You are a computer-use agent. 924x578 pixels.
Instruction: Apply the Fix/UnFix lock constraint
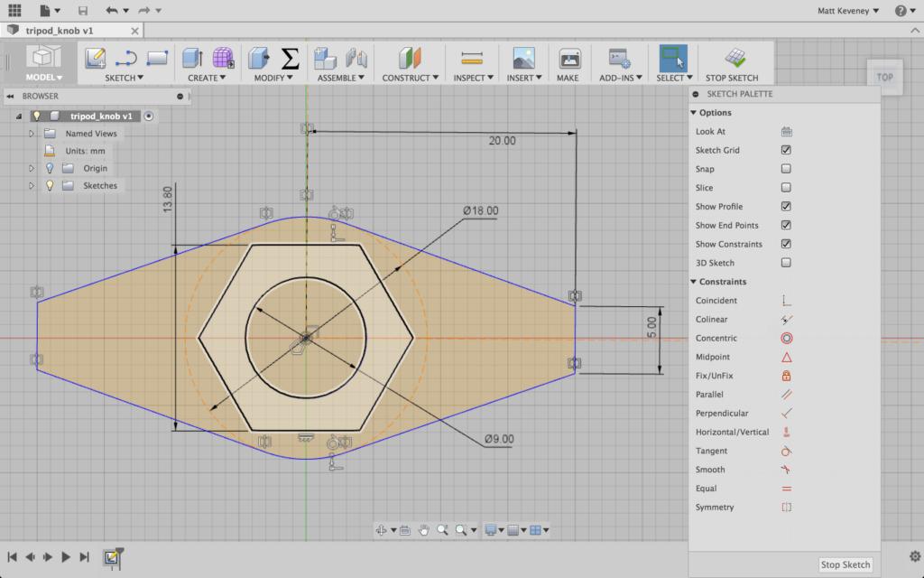coord(786,376)
